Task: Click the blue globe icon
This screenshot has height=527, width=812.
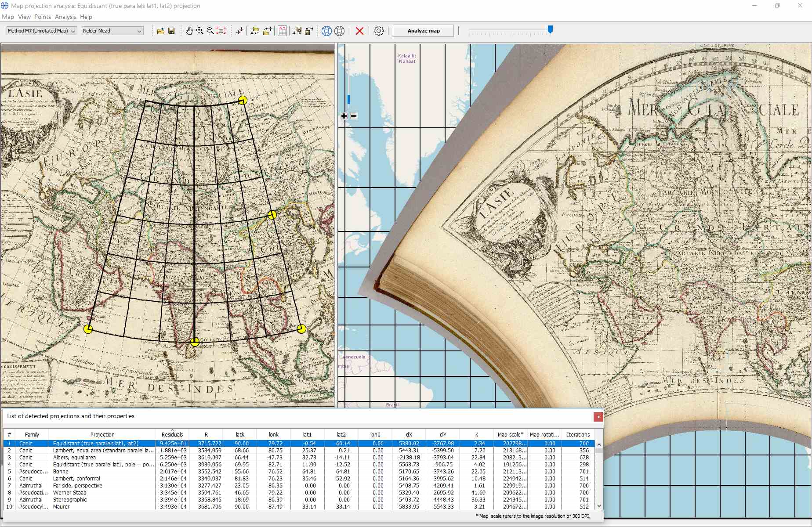Action: (x=326, y=31)
